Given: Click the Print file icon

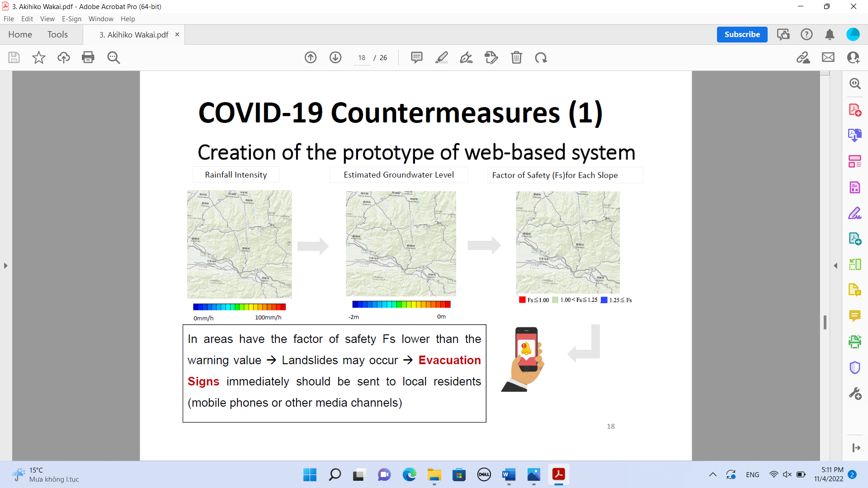Looking at the screenshot, I should point(88,57).
